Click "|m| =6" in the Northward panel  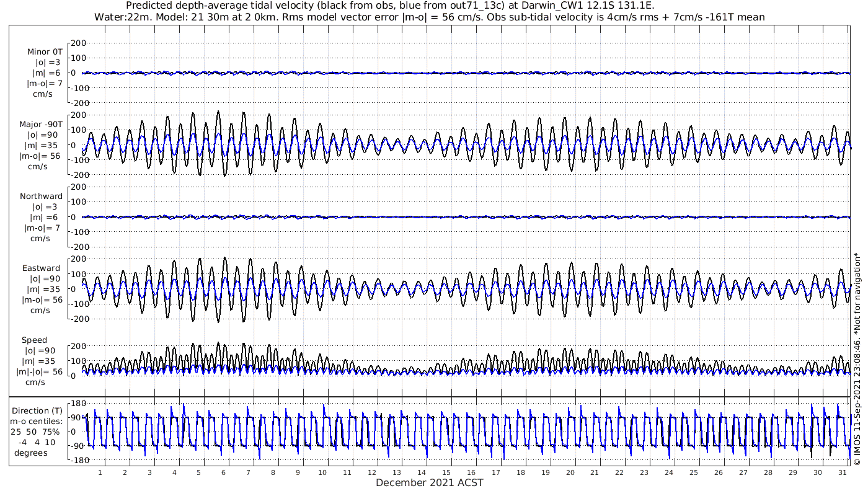pos(45,218)
